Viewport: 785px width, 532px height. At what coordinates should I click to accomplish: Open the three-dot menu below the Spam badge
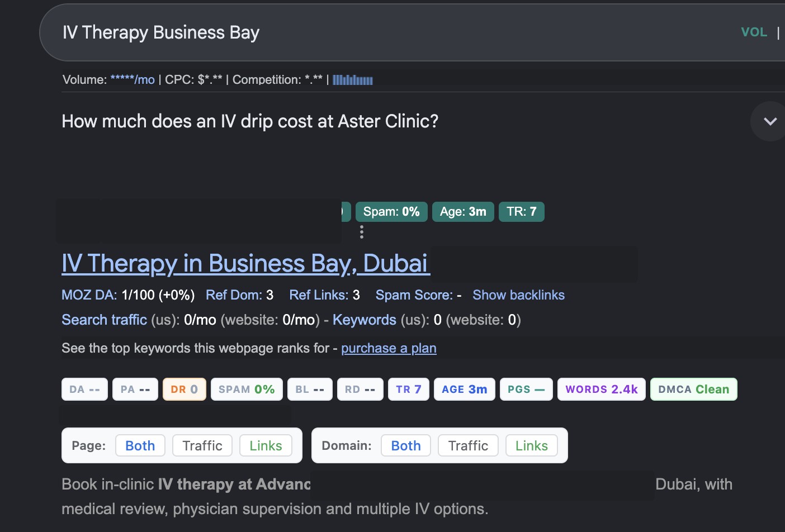pyautogui.click(x=362, y=232)
